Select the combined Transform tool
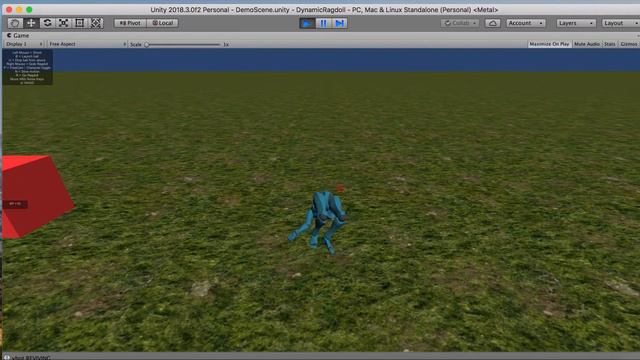640x360 pixels. click(96, 23)
